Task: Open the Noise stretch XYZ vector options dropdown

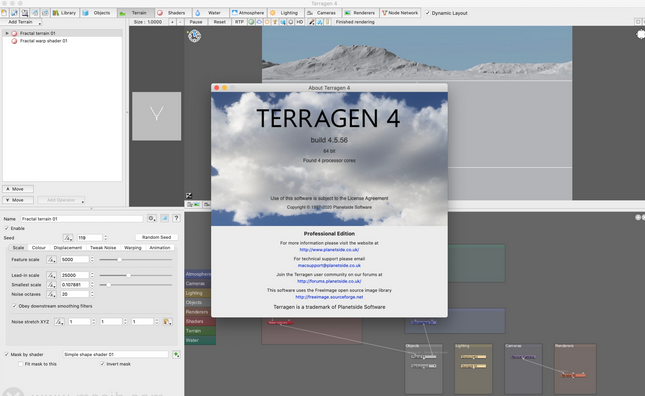Action: 167,322
